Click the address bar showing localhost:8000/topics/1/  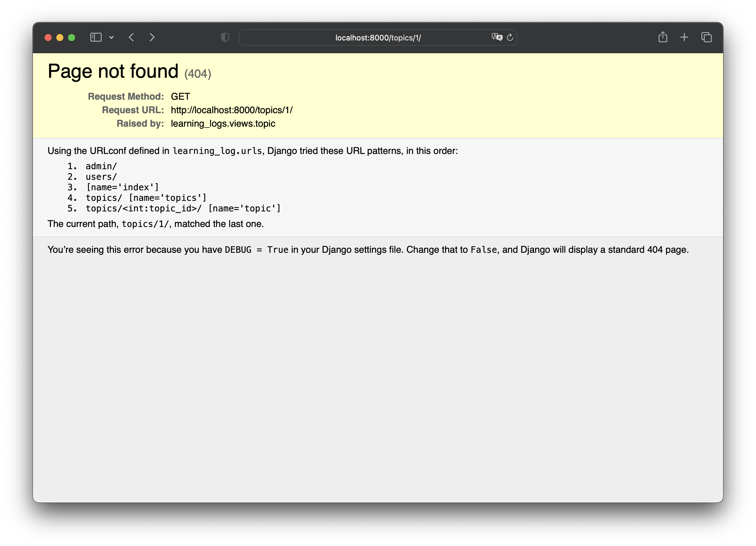pyautogui.click(x=378, y=38)
